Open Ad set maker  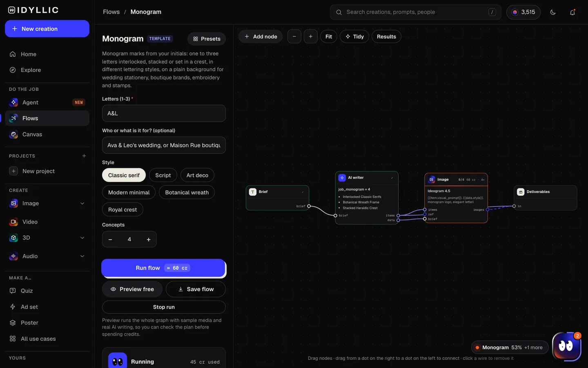[47, 307]
